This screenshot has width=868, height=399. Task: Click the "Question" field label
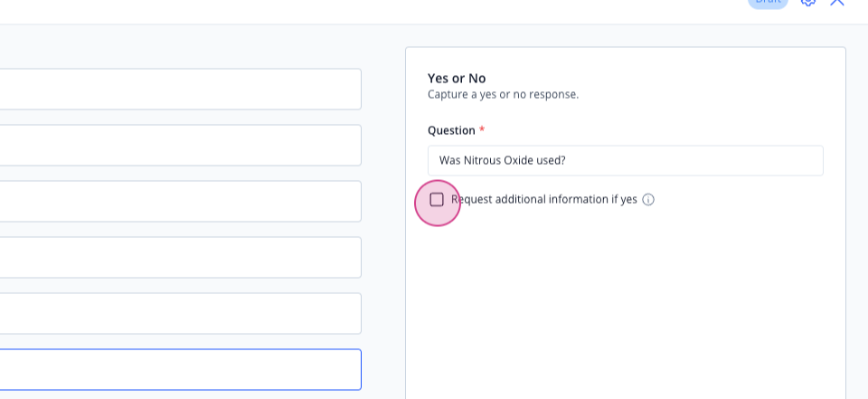(451, 130)
